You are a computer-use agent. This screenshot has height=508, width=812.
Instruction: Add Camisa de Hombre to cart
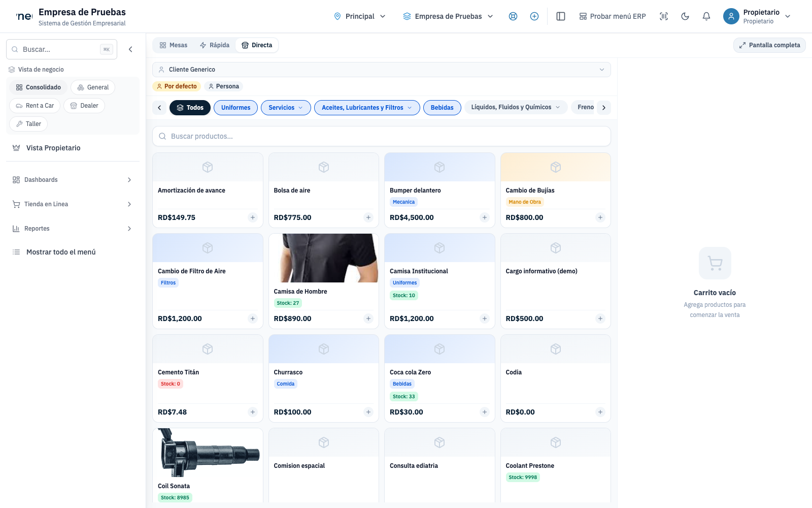coord(368,319)
